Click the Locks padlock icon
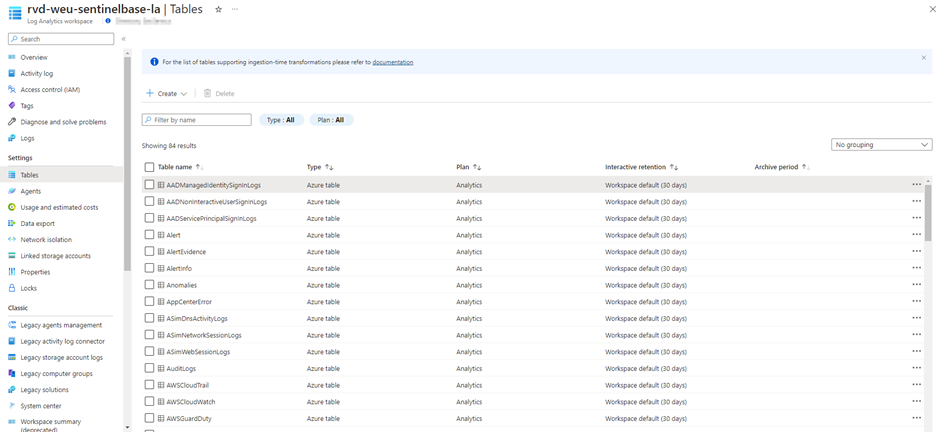This screenshot has width=940, height=432. click(12, 288)
